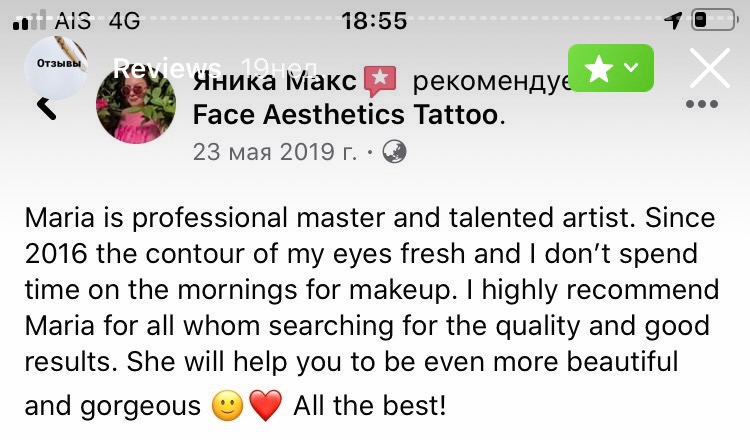Tap the location arrow in status bar

point(673,20)
